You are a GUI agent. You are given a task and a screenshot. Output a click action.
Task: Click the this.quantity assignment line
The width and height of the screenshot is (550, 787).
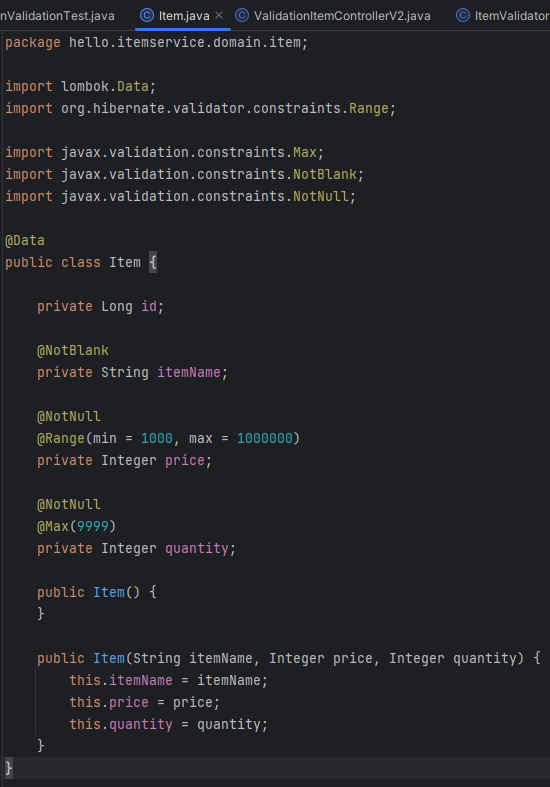[169, 724]
